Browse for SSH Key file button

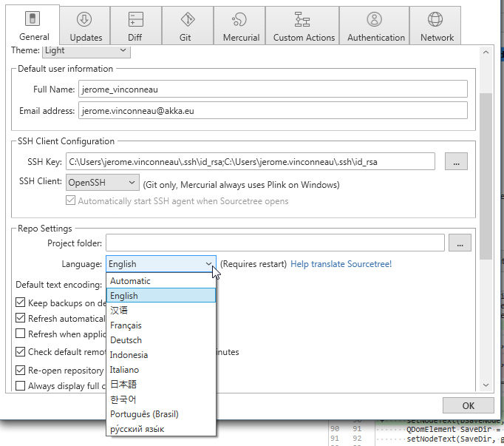pos(456,161)
